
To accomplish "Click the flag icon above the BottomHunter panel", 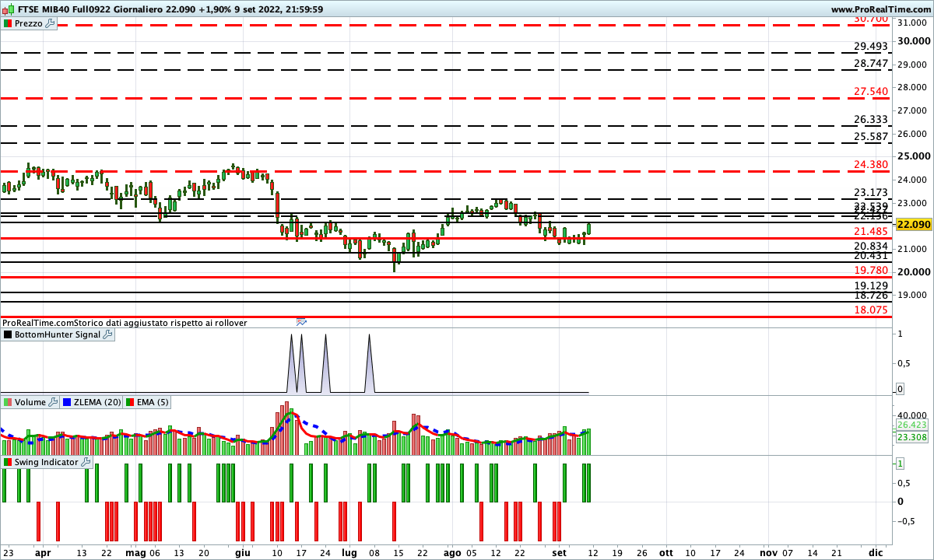I will click(x=301, y=321).
